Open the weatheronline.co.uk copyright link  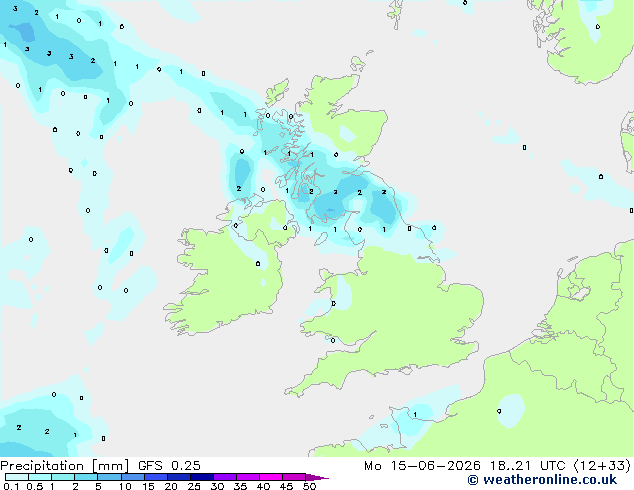[542, 480]
